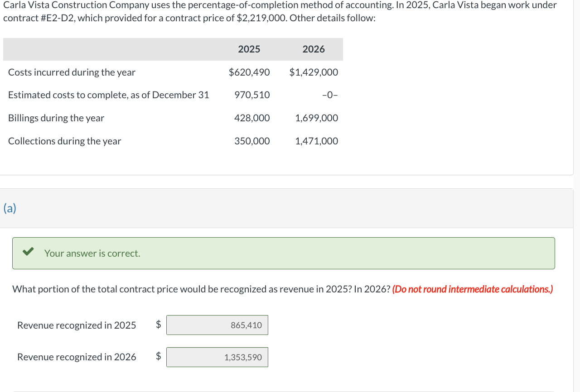580x392 pixels.
Task: Click the red "Do not round intermediate calculations" note
Action: click(x=473, y=289)
